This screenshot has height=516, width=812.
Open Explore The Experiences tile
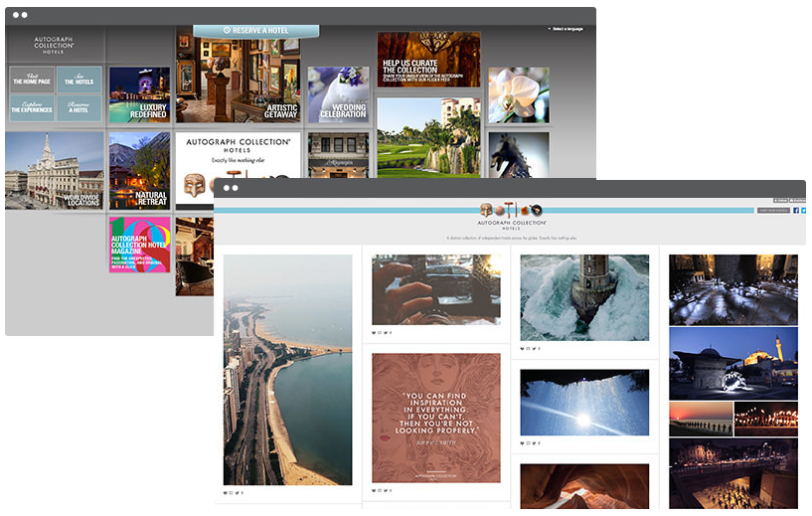click(32, 107)
